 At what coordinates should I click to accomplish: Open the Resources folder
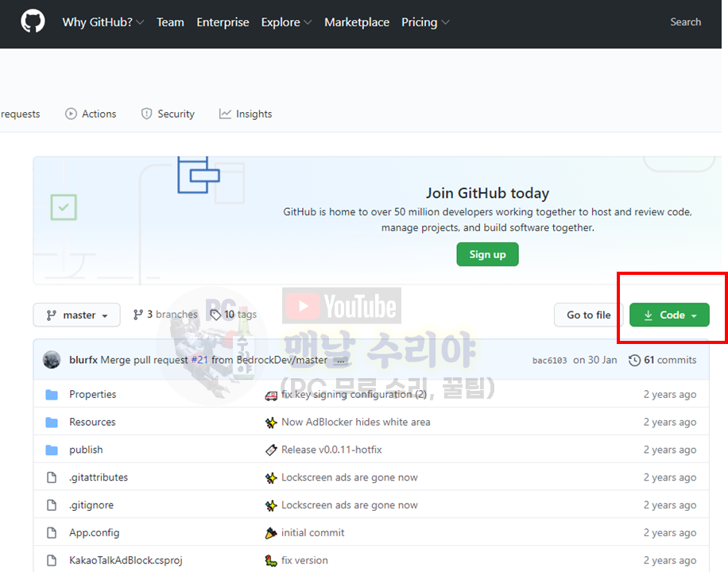click(92, 422)
